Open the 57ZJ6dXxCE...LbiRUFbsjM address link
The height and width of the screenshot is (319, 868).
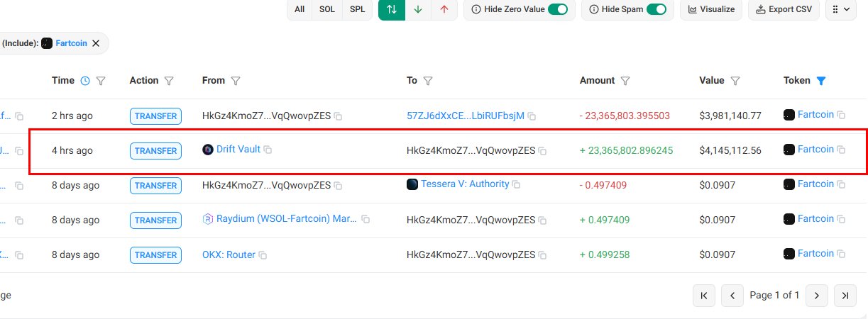pyautogui.click(x=466, y=116)
